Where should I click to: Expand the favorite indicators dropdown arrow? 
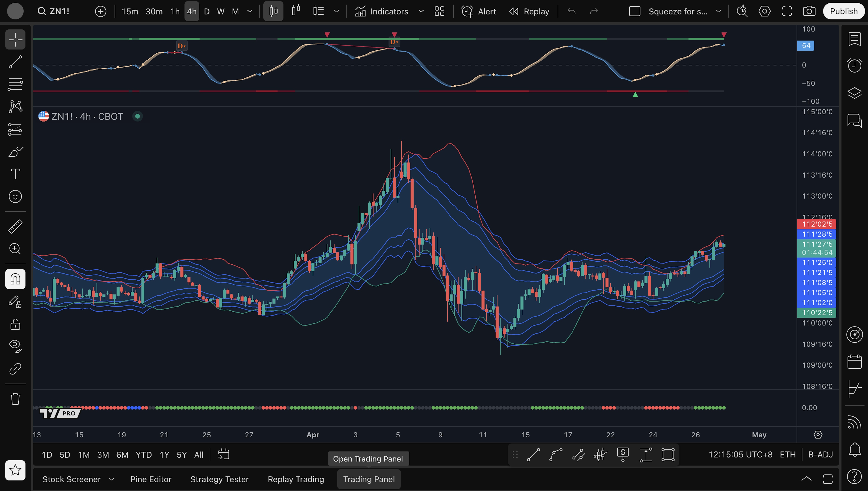click(421, 11)
